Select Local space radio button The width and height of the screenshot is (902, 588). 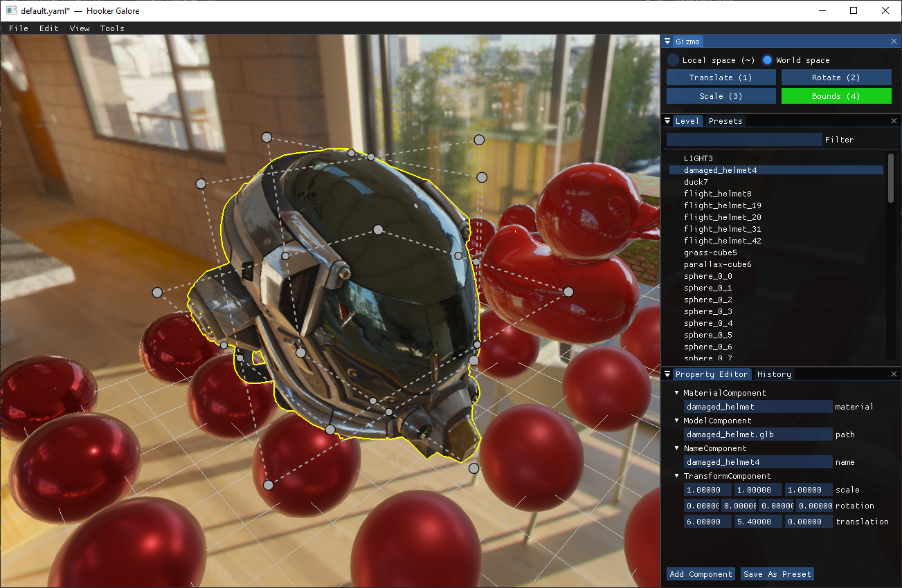pyautogui.click(x=673, y=60)
